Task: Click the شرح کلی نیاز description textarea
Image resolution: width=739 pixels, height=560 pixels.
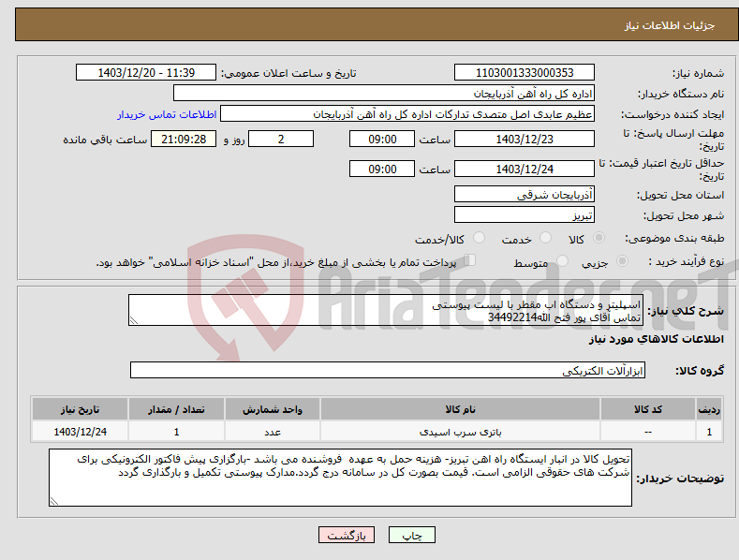Action: point(386,310)
